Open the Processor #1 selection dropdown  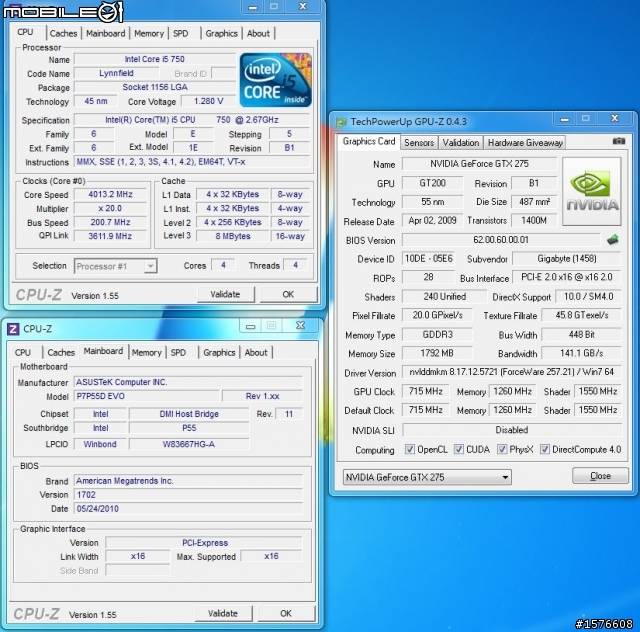(116, 266)
